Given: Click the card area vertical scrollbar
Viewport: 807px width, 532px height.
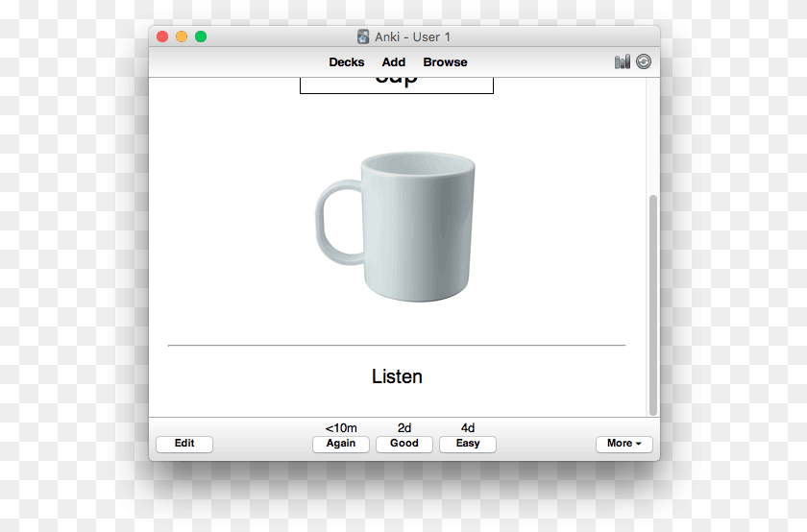Looking at the screenshot, I should click(653, 304).
